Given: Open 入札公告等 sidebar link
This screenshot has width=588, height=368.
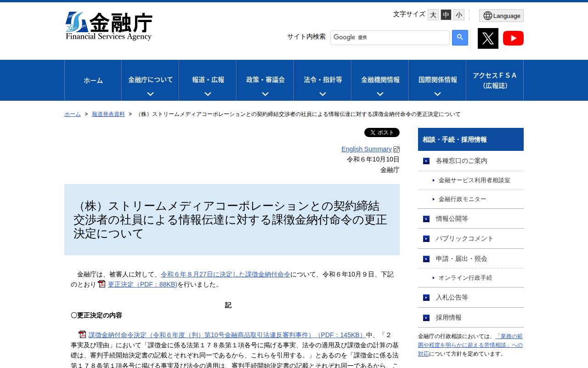Looking at the screenshot, I should click(x=452, y=298).
